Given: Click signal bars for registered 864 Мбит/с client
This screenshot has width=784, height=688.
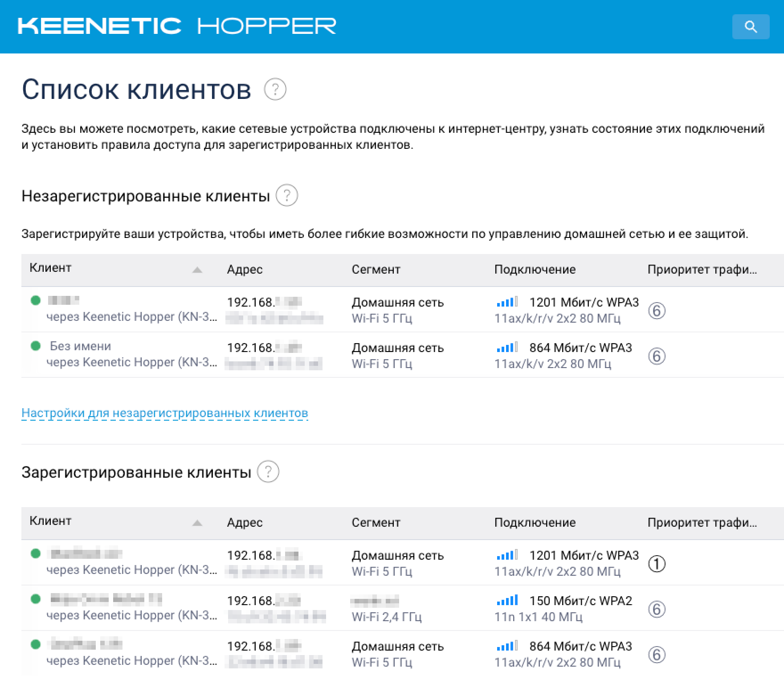Looking at the screenshot, I should [507, 646].
